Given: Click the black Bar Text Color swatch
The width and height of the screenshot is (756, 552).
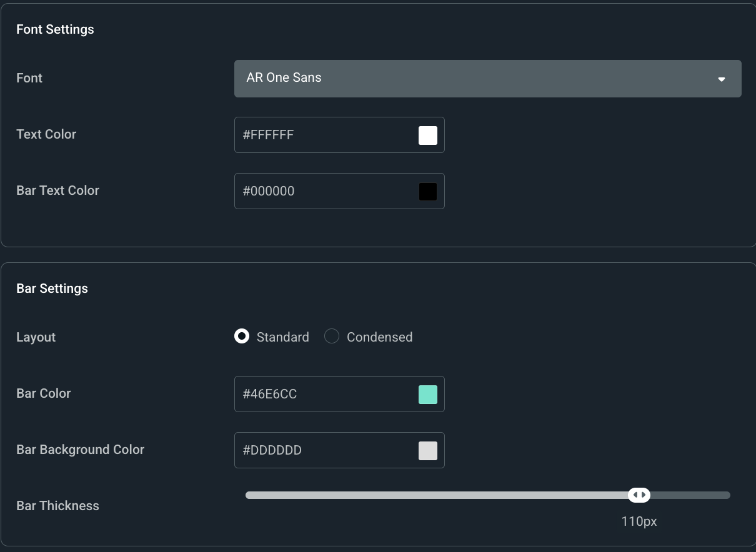Looking at the screenshot, I should (x=427, y=191).
